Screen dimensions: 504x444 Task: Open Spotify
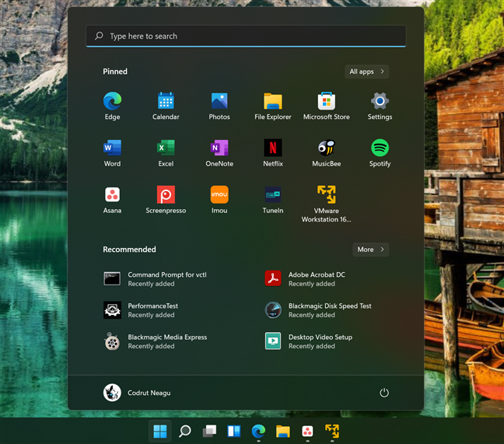(x=380, y=153)
